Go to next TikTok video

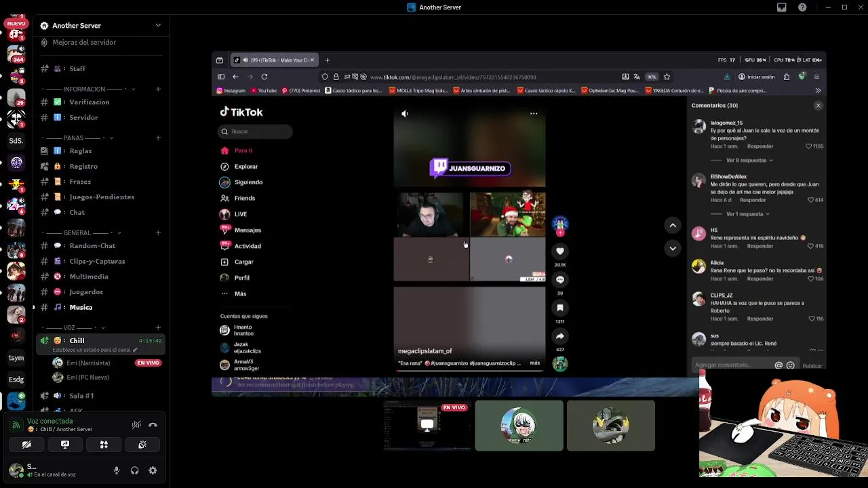pyautogui.click(x=673, y=249)
